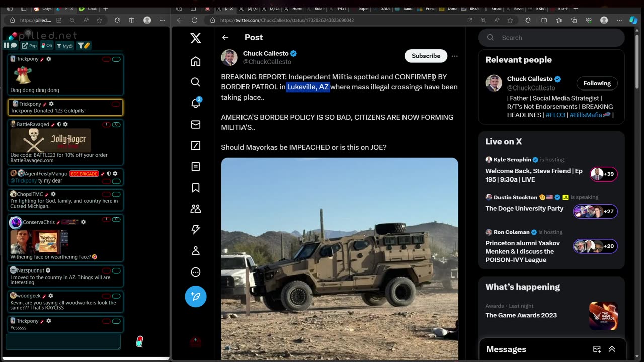Screen dimensions: 644x362
Task: Open gear on ChopsITMC message
Action: point(53,194)
